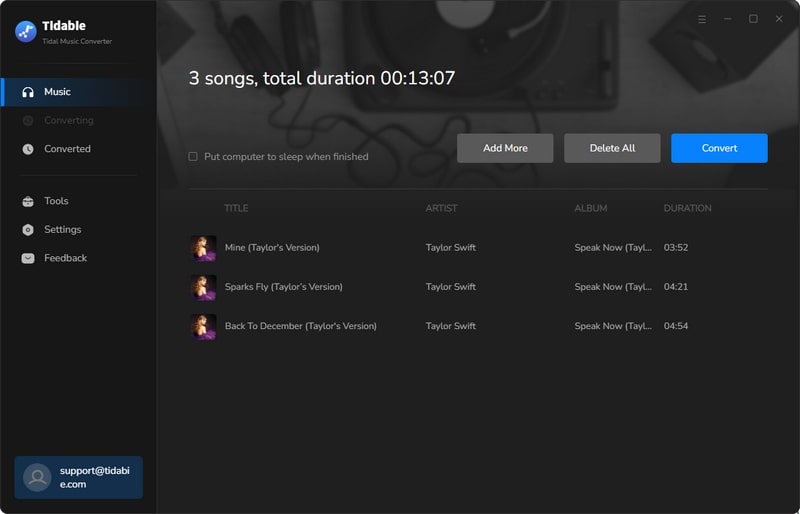Click the headphones Music icon
Image resolution: width=800 pixels, height=514 pixels.
(27, 92)
